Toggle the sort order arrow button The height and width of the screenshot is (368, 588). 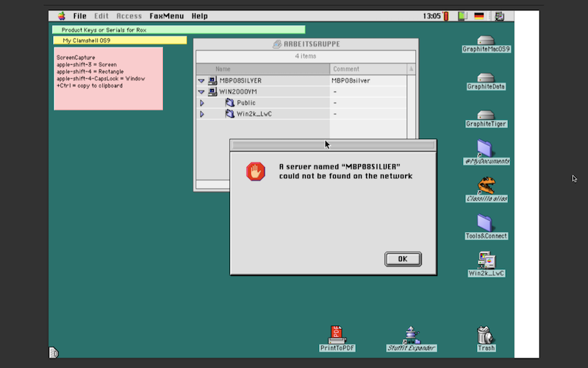[x=411, y=68]
